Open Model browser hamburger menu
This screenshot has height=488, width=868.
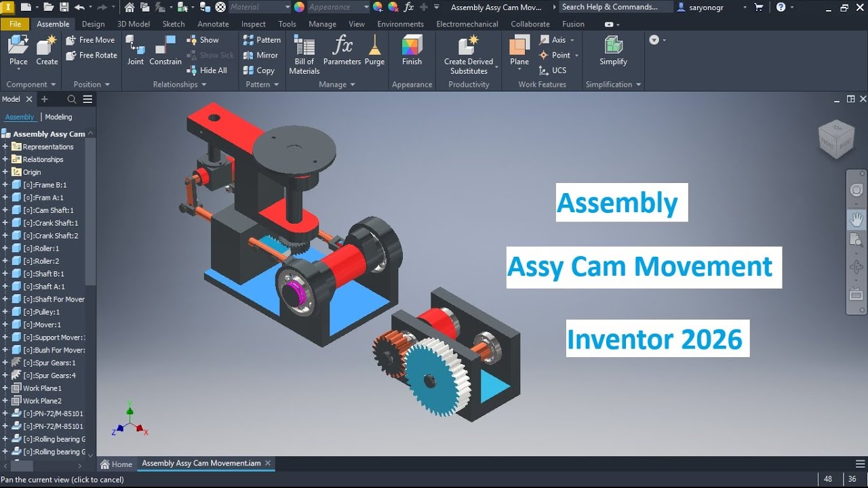point(87,100)
